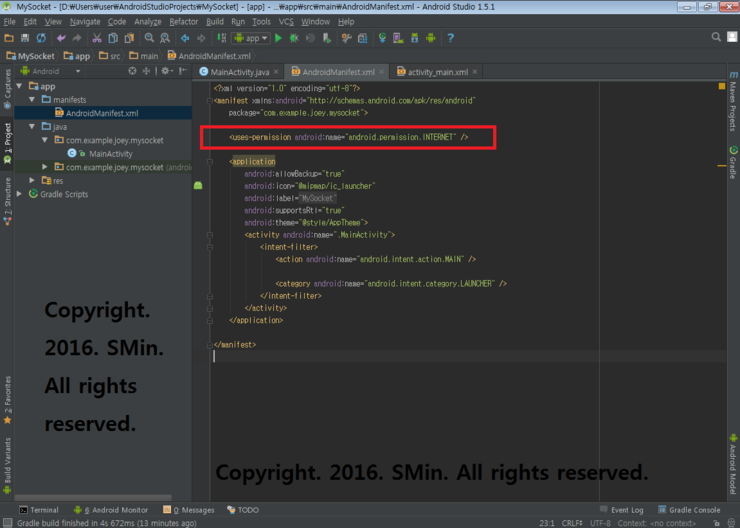Open the File menu
This screenshot has width=740, height=528.
point(9,22)
